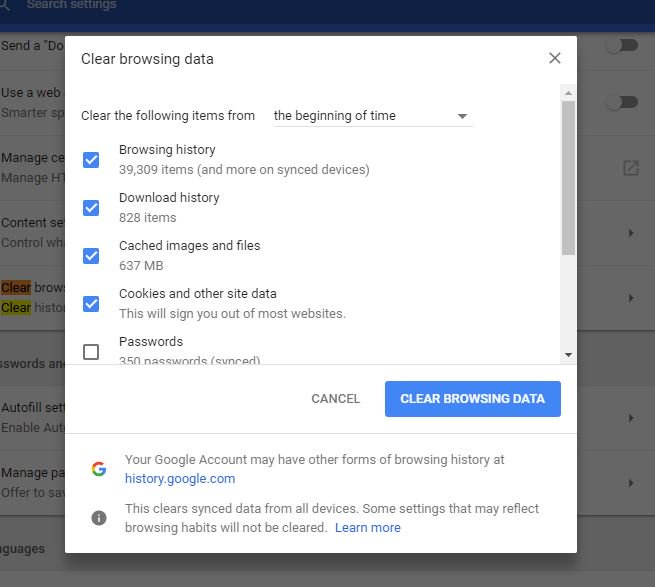Click the info circle icon
Screen dimensions: 655x587
pos(99,518)
